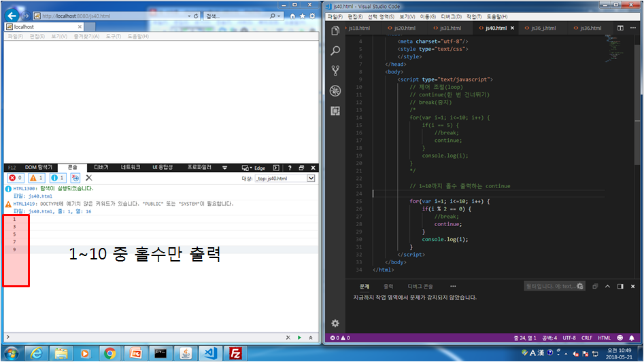Open the VS Code manage gear icon
Viewport: 644px width, 362px height.
(335, 323)
